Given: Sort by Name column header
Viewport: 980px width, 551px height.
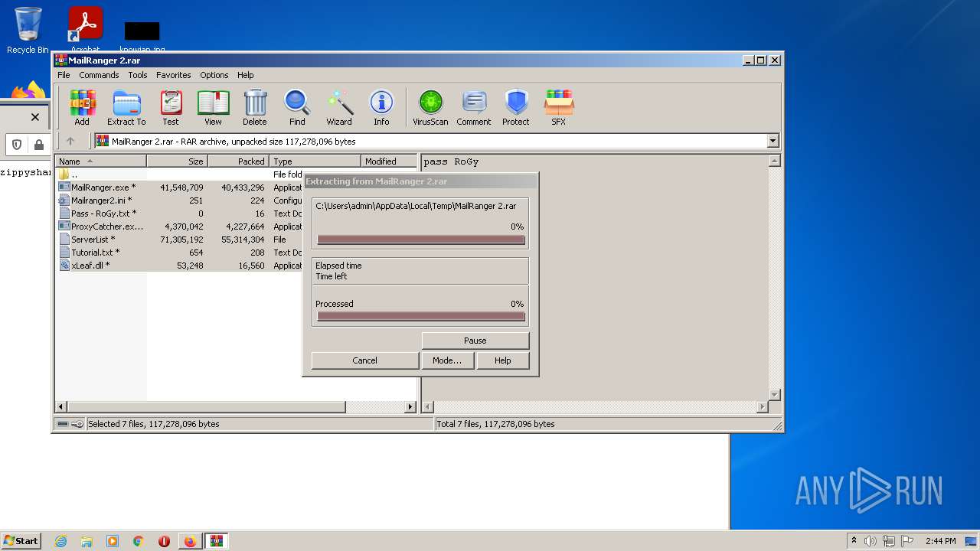Looking at the screenshot, I should click(x=101, y=161).
